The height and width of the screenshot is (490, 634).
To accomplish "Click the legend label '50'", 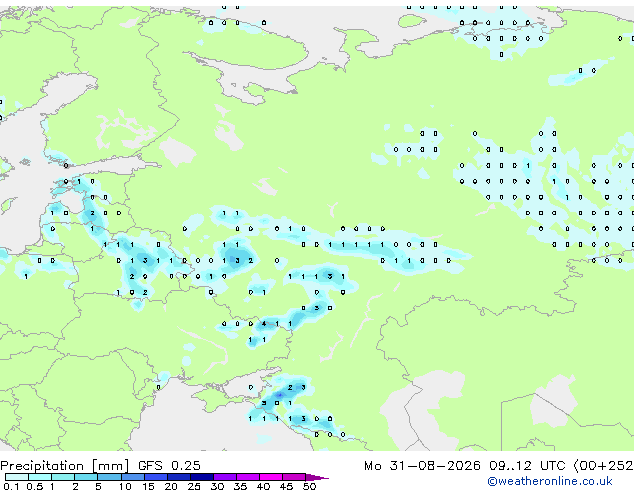I will 309,486.
